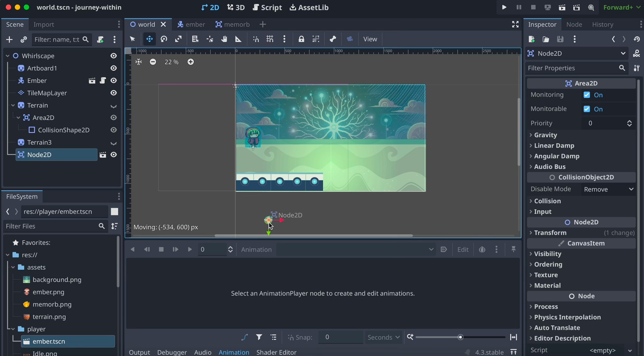Adjust the animation timeline zoom slider
This screenshot has height=356, width=644.
pyautogui.click(x=460, y=337)
